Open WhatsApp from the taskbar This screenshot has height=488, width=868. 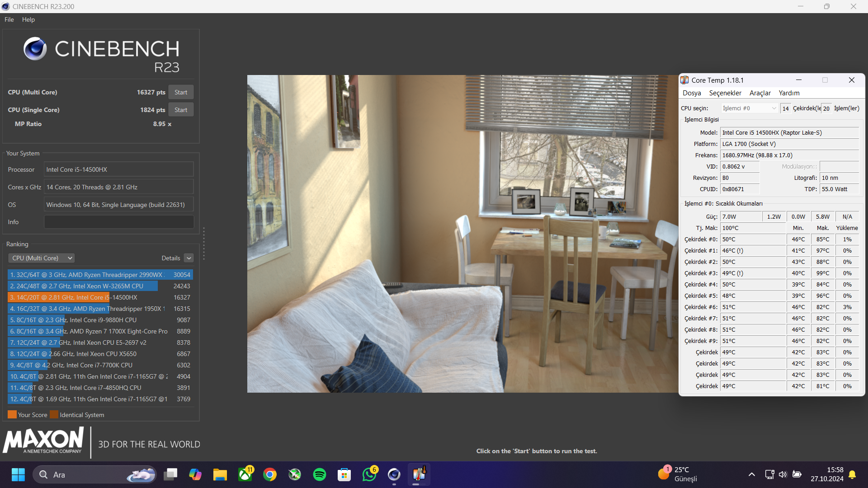(x=369, y=474)
